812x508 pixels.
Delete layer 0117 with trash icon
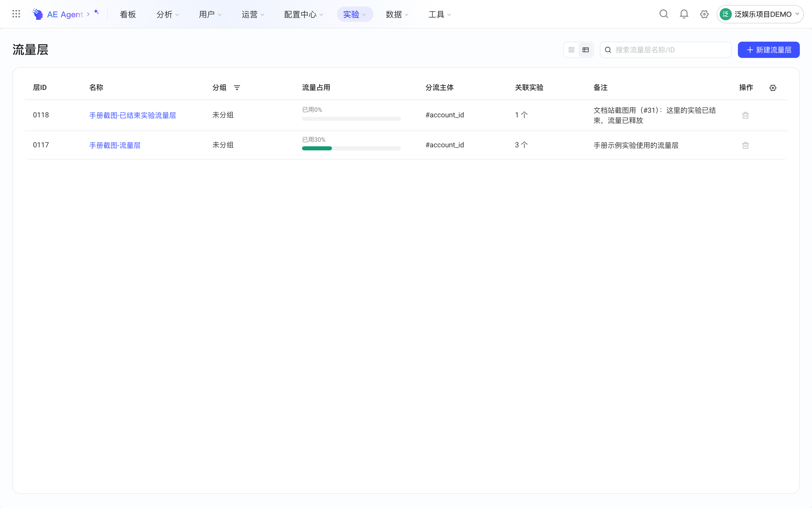(745, 145)
